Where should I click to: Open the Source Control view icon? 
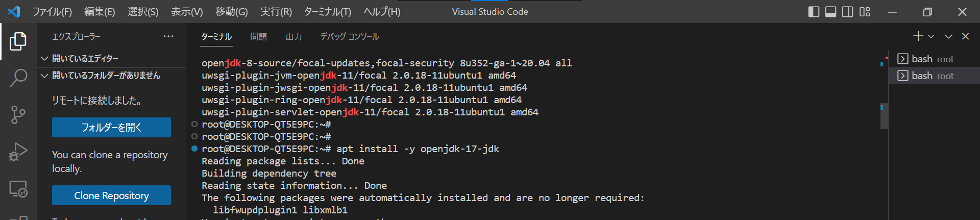point(18,115)
